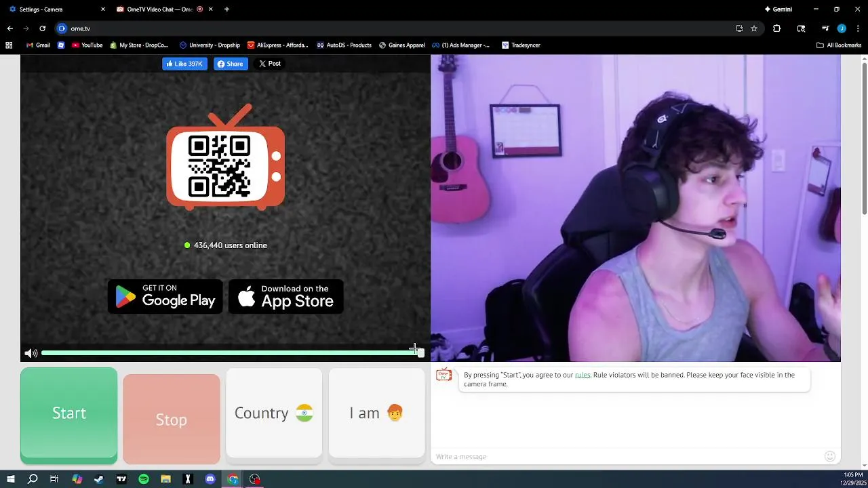Open Discord from the taskbar

210,479
